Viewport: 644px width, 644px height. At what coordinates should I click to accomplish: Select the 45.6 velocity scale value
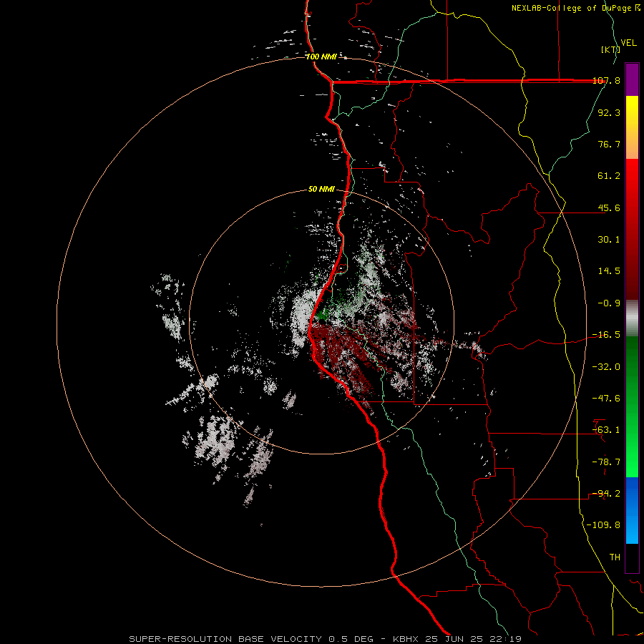[x=609, y=208]
